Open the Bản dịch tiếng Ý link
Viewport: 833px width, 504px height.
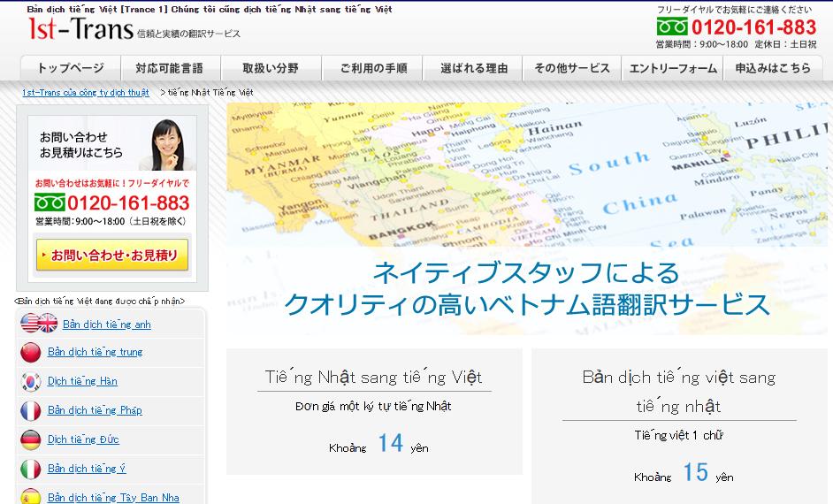point(87,469)
